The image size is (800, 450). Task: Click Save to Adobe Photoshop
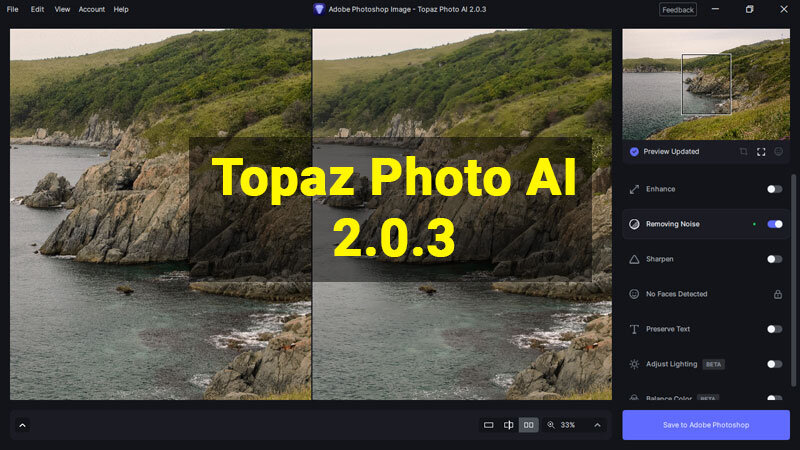coord(706,425)
